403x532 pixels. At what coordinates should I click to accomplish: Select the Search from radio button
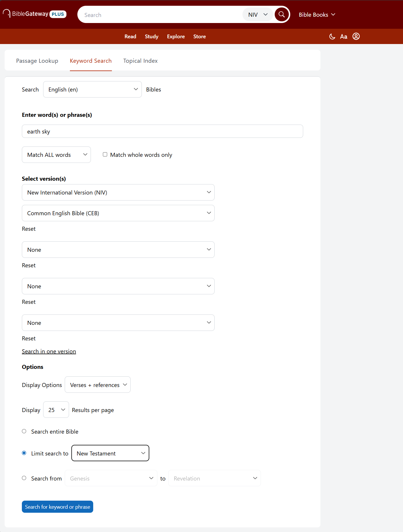[24, 478]
